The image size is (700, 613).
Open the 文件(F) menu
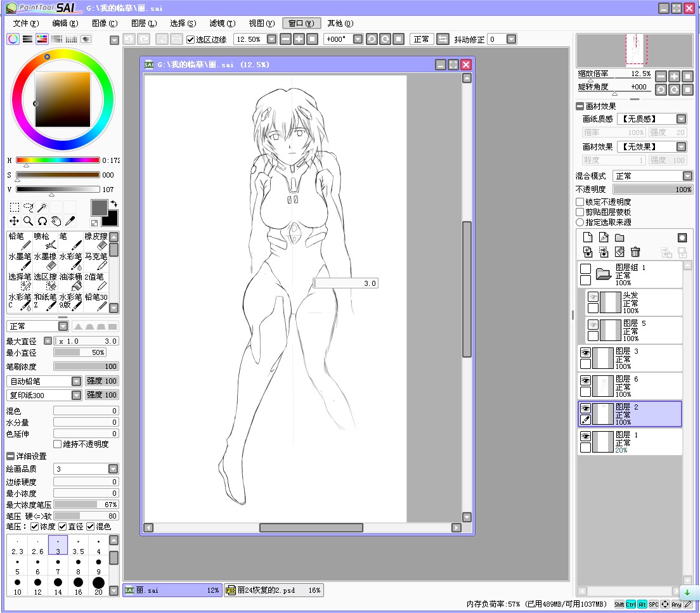(26, 23)
